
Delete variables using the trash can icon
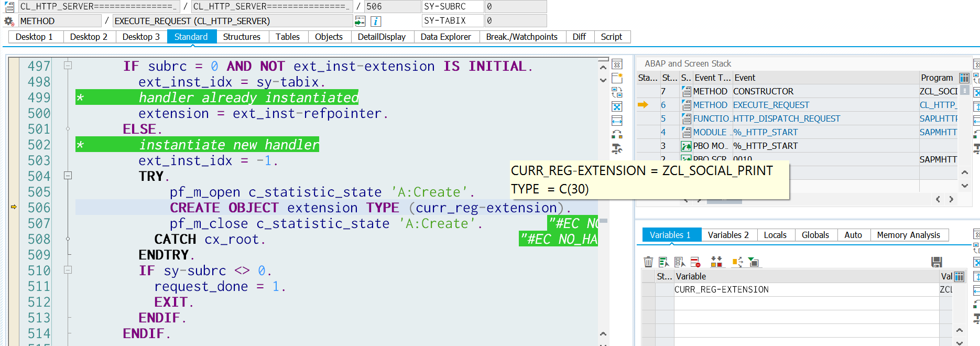coord(648,262)
